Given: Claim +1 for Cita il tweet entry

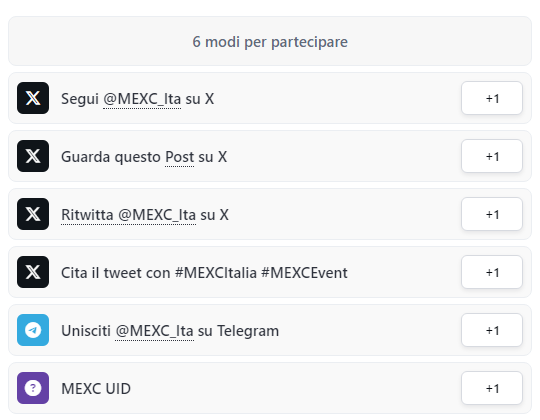Looking at the screenshot, I should coord(492,272).
